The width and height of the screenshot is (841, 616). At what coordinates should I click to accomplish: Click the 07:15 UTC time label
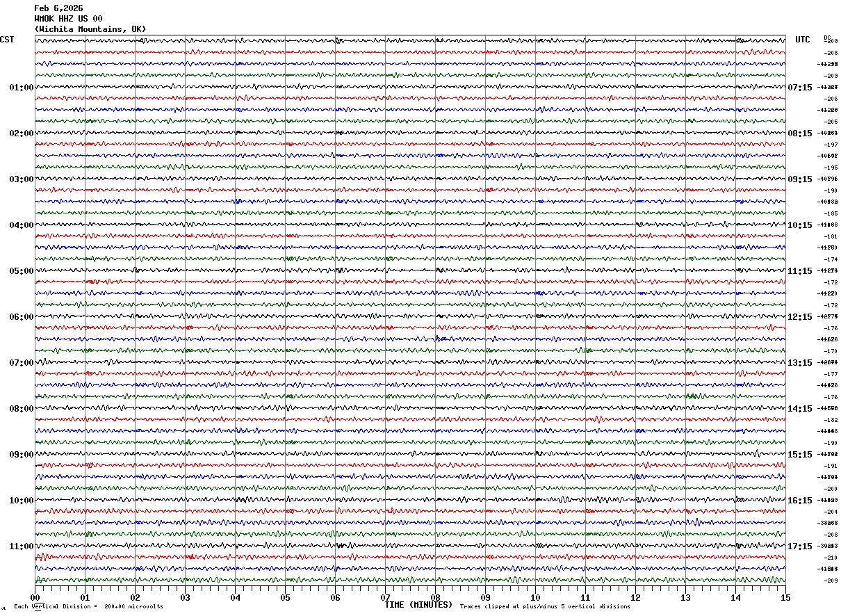click(x=799, y=88)
